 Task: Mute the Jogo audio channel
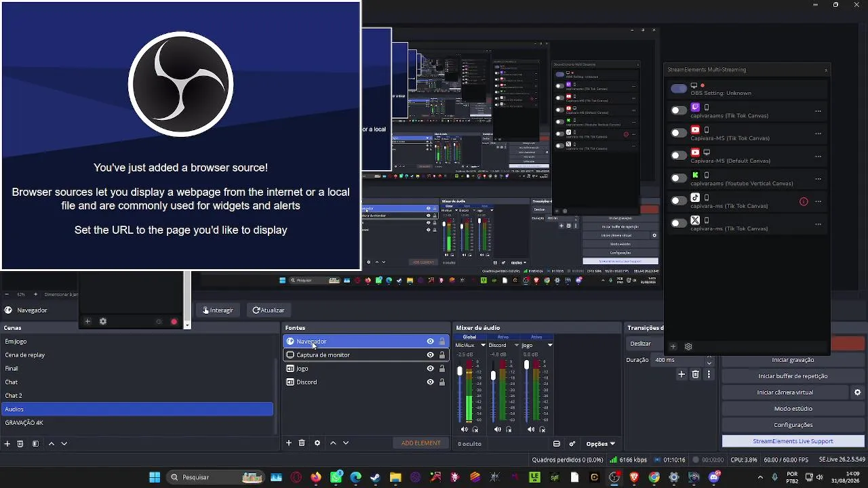click(x=531, y=429)
